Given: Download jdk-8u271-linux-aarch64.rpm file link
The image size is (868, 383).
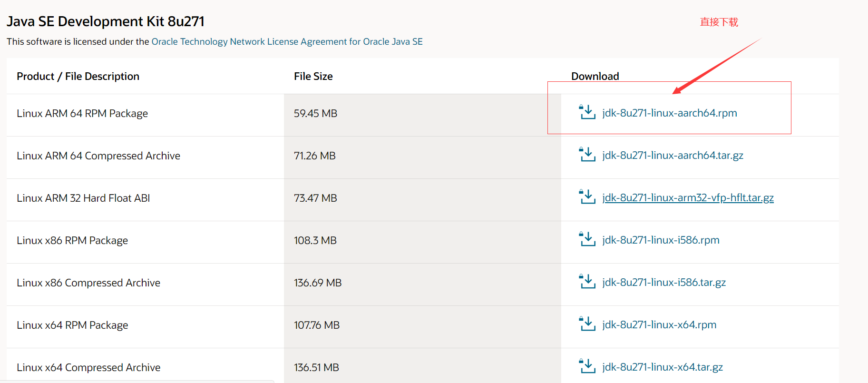Looking at the screenshot, I should pos(670,113).
